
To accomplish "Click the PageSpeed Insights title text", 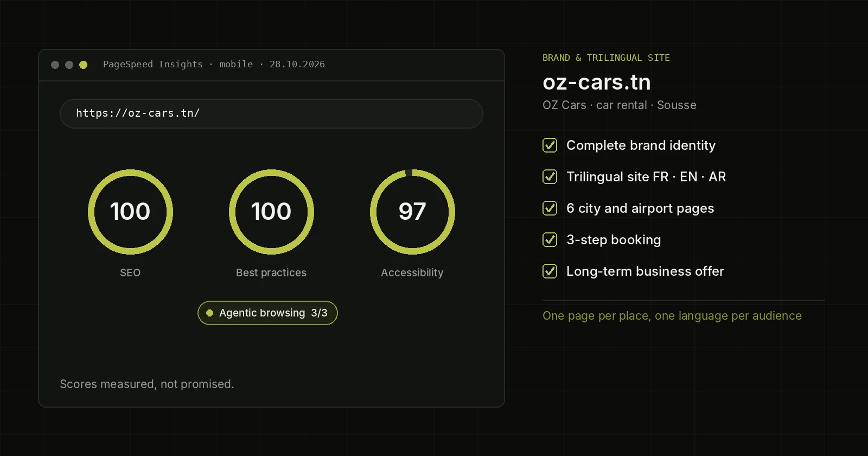I will (153, 64).
